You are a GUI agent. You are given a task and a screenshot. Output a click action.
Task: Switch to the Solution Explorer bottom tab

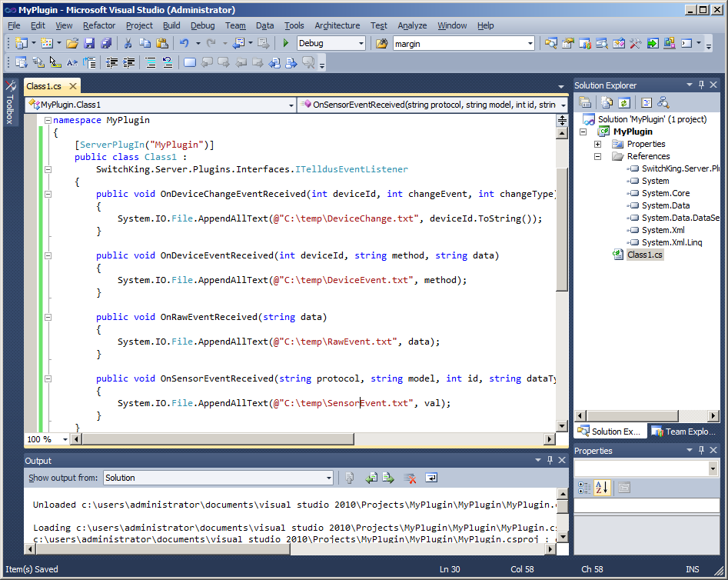click(610, 432)
